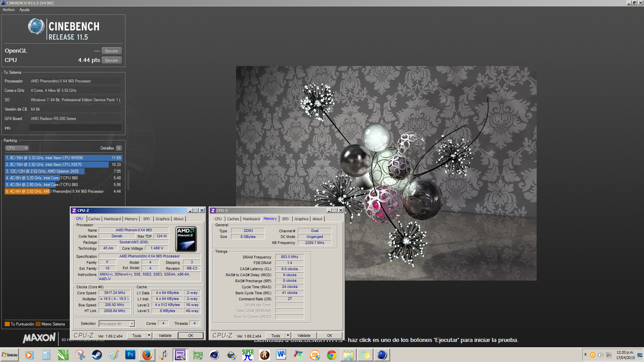Click the orange Avast tray icon

[x=593, y=355]
